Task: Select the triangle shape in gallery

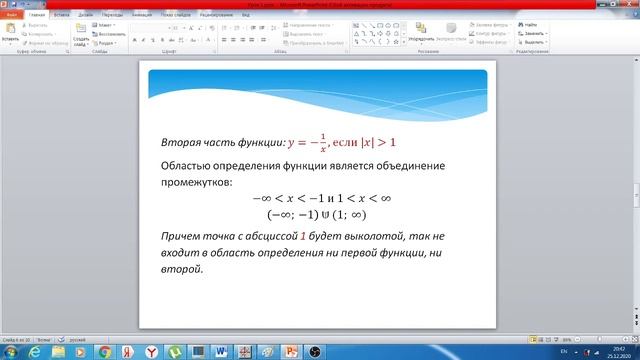Action: pos(356,34)
